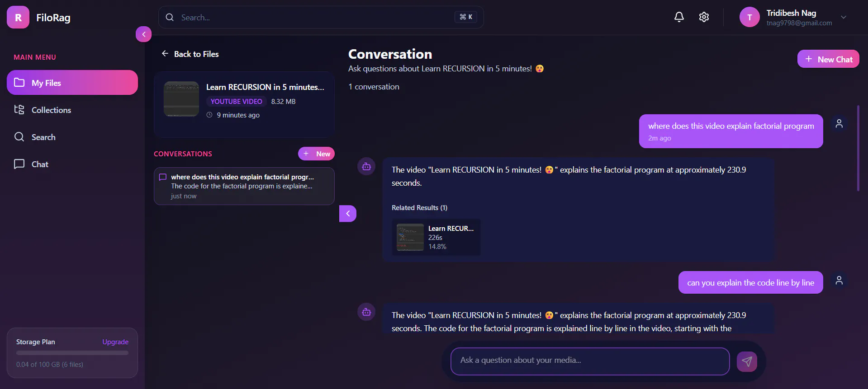This screenshot has width=868, height=389.
Task: Click the T user avatar
Action: [749, 17]
